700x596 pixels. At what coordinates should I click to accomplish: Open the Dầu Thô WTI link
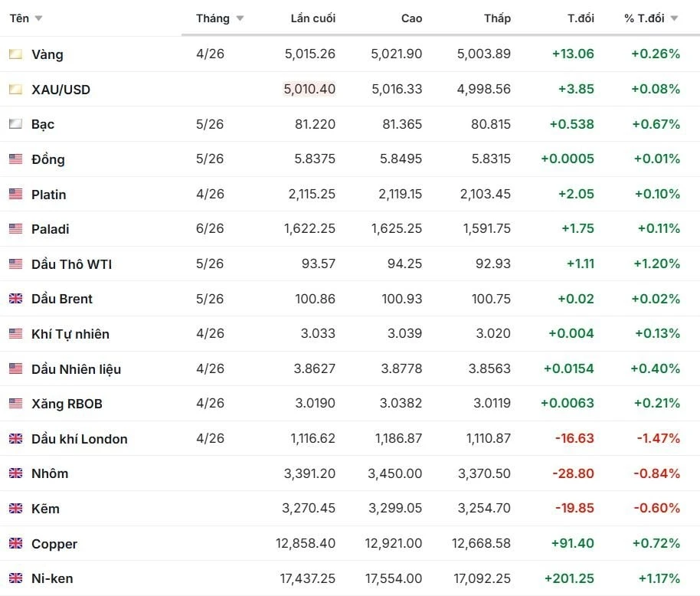tap(72, 264)
